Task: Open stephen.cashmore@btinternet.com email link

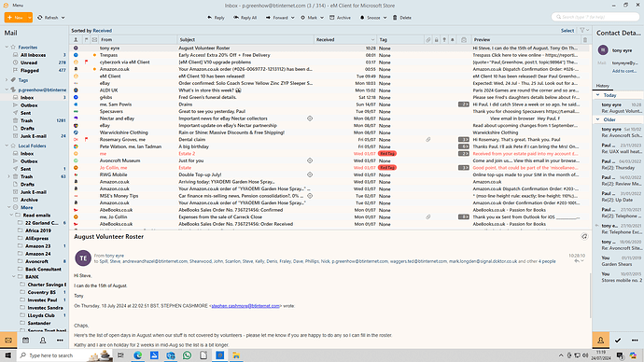Action: click(245, 306)
